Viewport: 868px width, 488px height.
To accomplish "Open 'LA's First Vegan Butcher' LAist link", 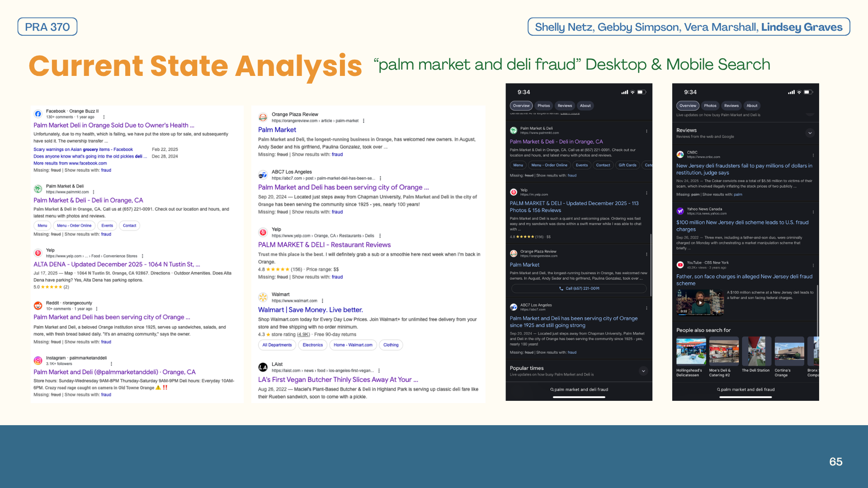I will pyautogui.click(x=338, y=380).
